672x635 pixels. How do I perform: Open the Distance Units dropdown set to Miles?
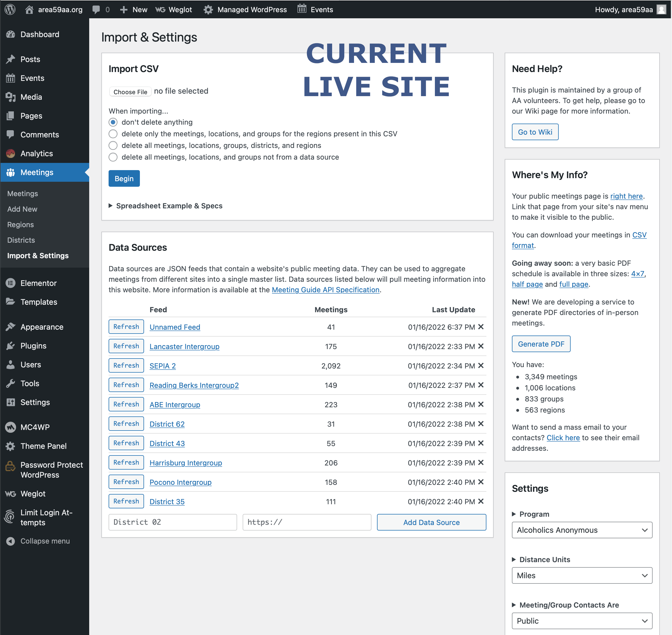581,575
